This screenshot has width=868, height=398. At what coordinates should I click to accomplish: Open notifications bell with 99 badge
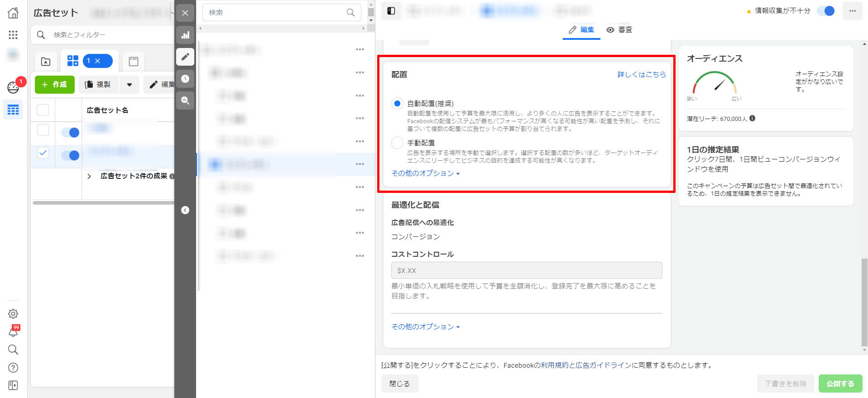click(13, 332)
